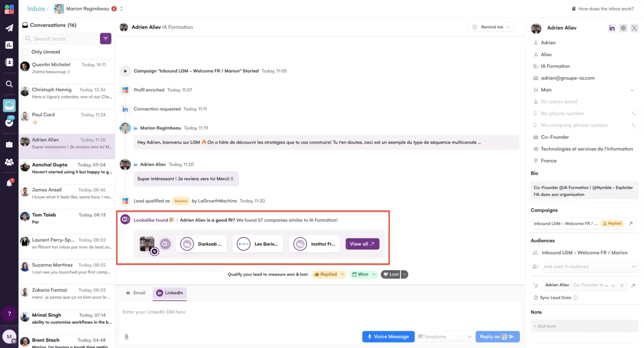Open the Templates dropdown
This screenshot has width=644, height=348.
click(x=445, y=337)
